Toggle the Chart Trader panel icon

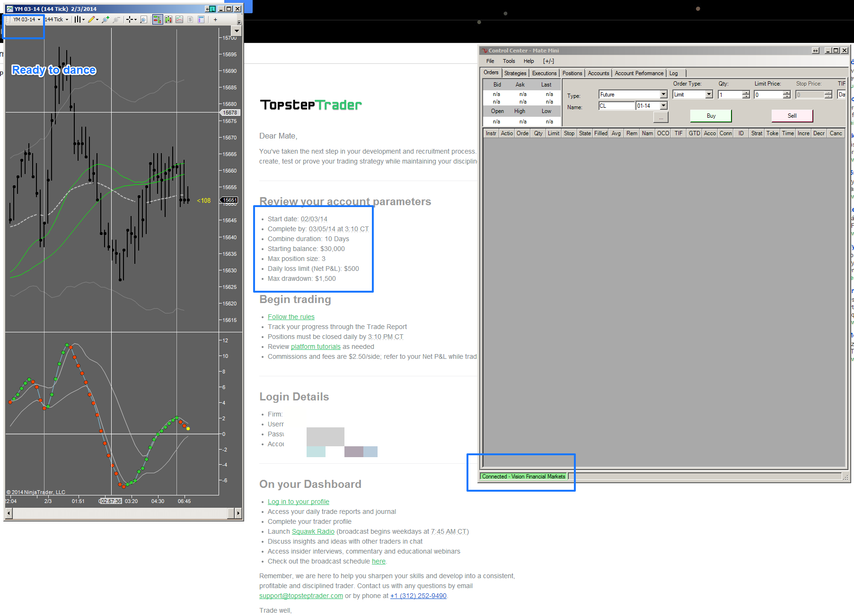158,19
